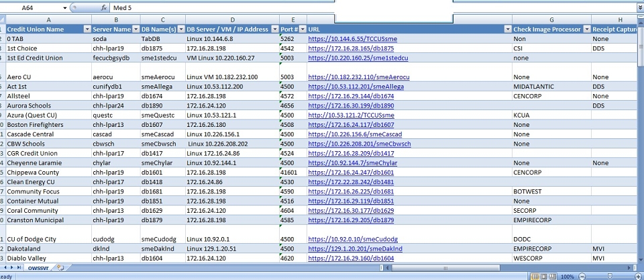Switch to Page Layout view icon

pos(543,276)
